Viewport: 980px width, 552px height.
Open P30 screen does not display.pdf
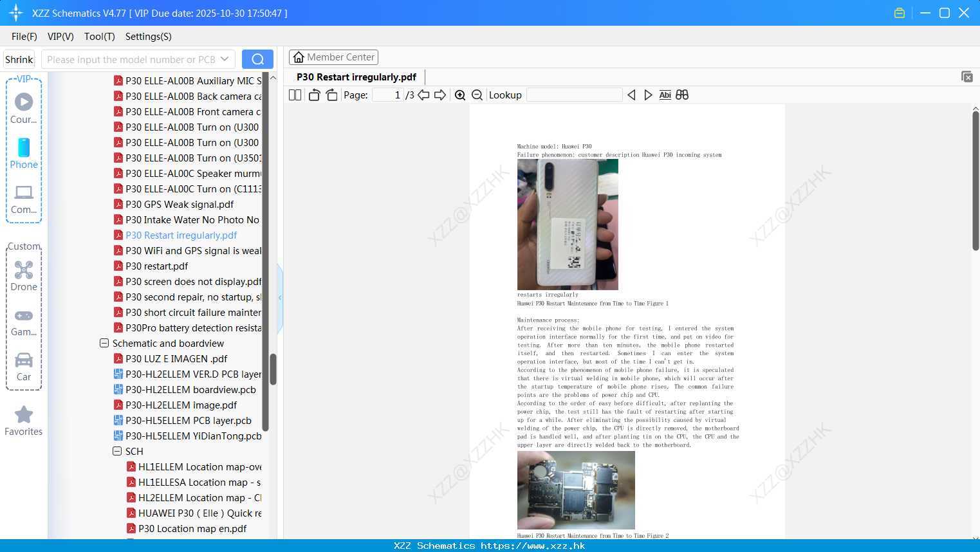click(x=194, y=282)
